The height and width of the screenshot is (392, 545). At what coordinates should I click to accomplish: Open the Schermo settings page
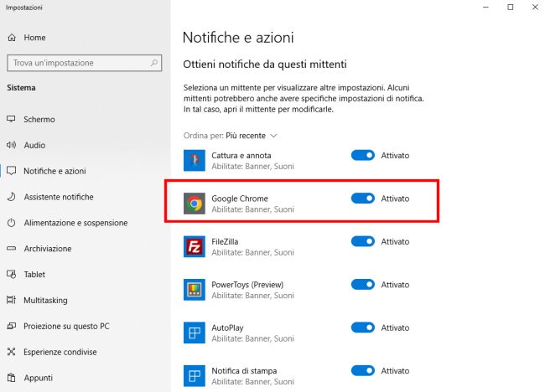click(39, 119)
